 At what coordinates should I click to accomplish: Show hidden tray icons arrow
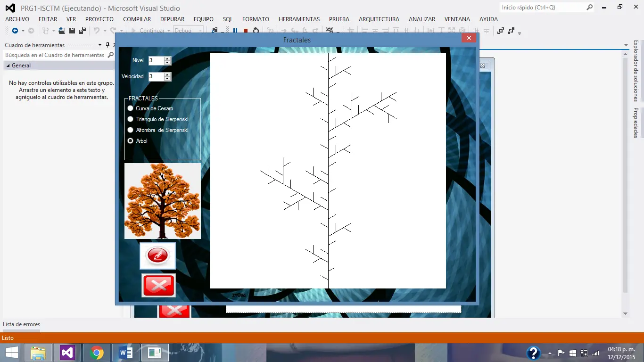[550, 353]
